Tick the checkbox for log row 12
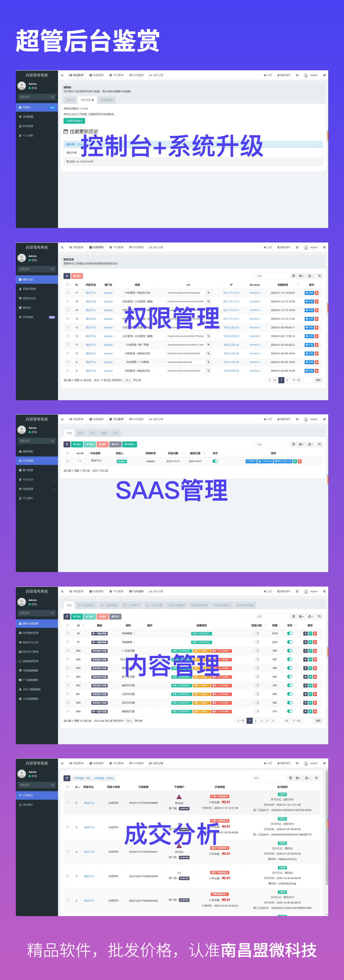344x980 pixels. (x=68, y=336)
